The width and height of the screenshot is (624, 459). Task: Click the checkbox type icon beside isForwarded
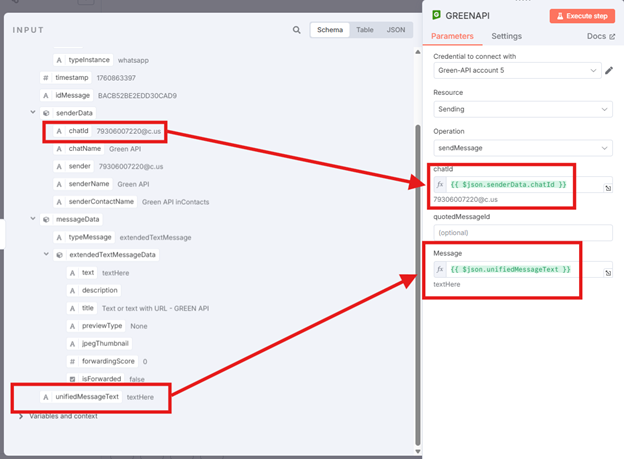coord(73,379)
